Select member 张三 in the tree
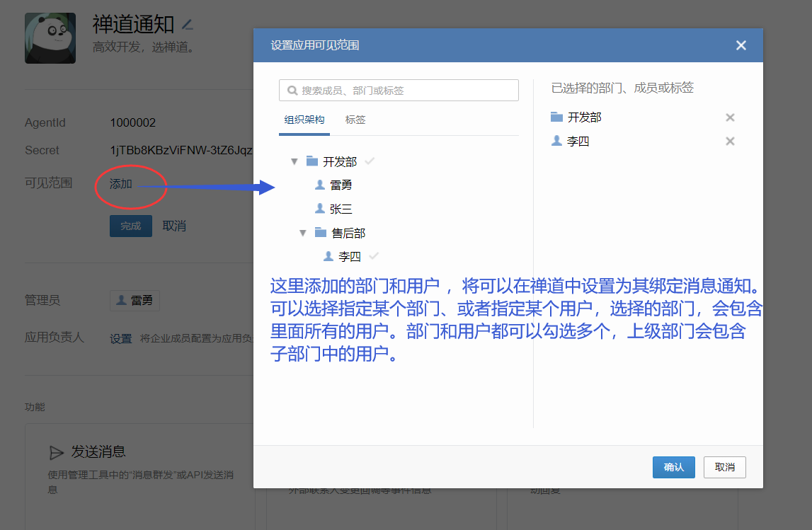Screen dimensions: 812x530 (x=341, y=209)
